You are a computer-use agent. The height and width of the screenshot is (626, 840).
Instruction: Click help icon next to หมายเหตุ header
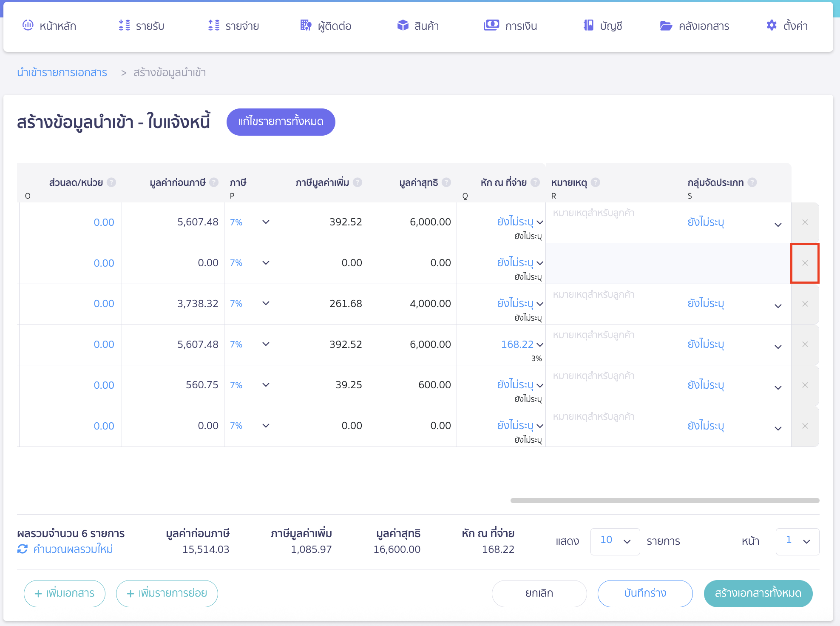pos(596,182)
